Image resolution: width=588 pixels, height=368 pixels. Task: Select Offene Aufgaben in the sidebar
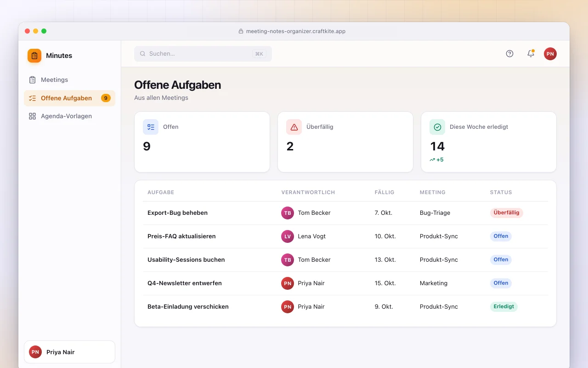tap(69, 98)
